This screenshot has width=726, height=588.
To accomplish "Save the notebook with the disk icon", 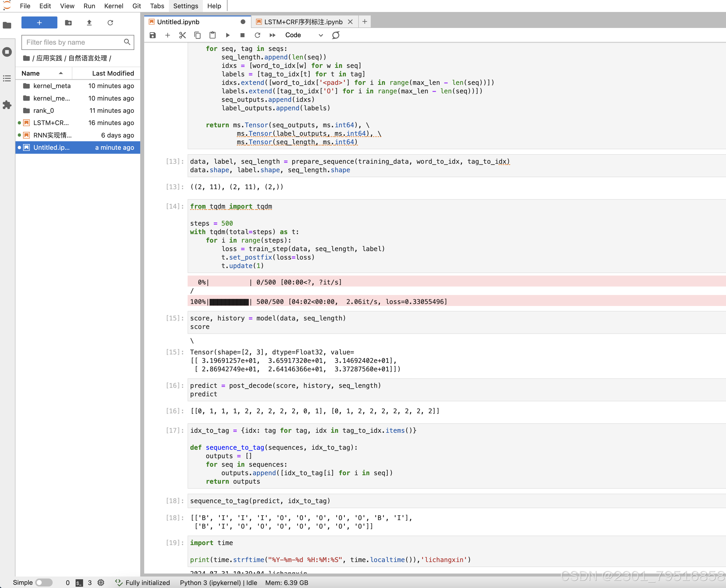I will tap(153, 35).
